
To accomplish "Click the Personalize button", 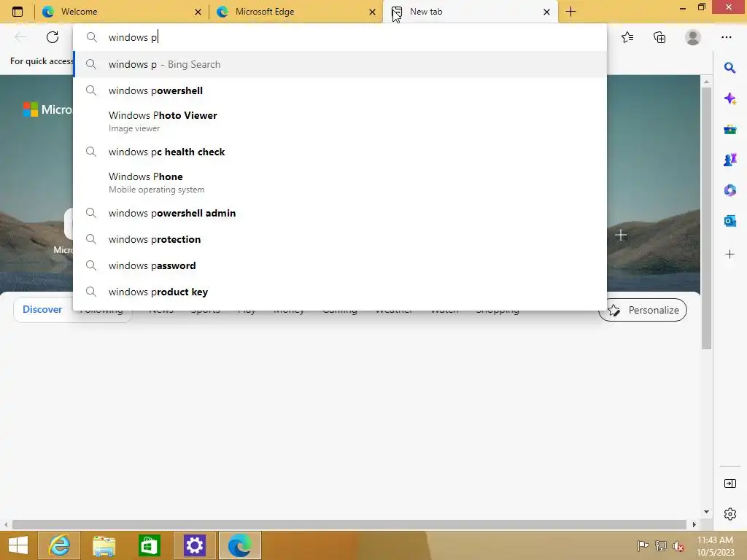I will [x=643, y=310].
